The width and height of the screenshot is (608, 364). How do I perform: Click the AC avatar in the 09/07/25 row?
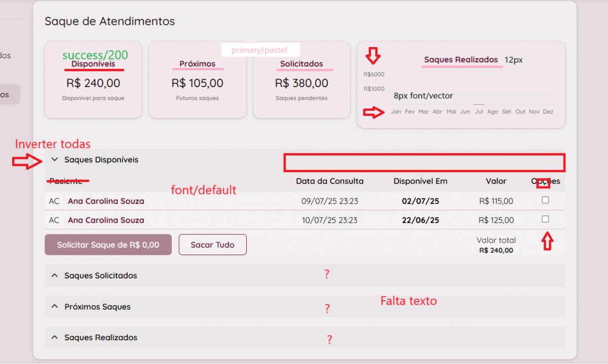pyautogui.click(x=54, y=201)
